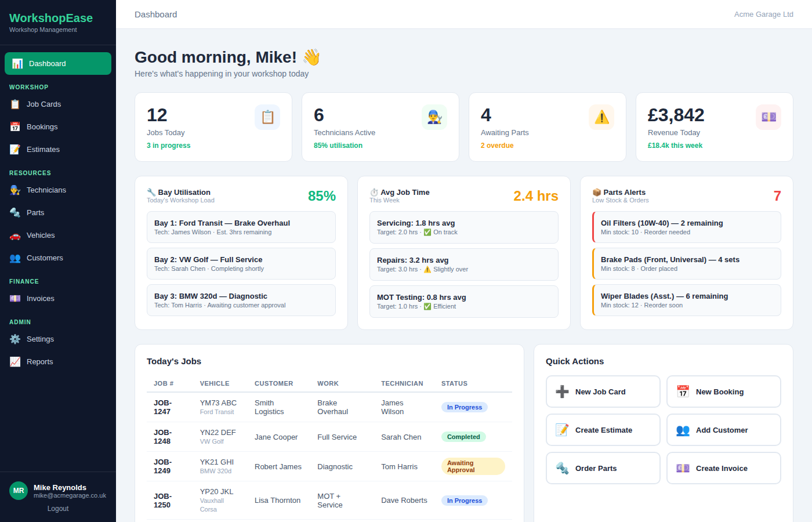Click the plus icon on New Job Card

(x=561, y=391)
